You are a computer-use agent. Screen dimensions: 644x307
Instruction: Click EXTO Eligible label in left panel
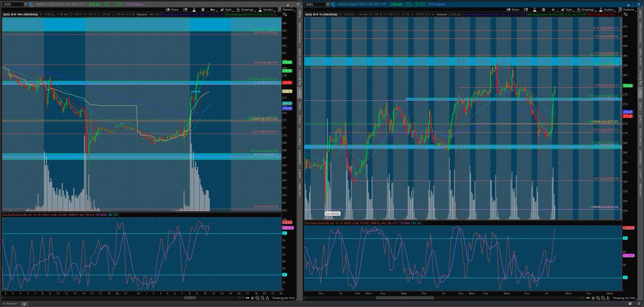pos(135,4)
